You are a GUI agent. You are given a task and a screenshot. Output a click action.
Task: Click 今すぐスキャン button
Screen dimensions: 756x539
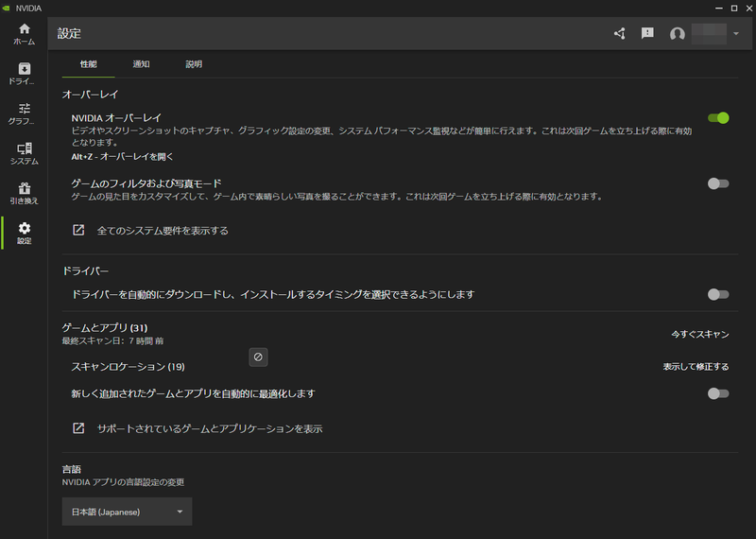pyautogui.click(x=700, y=334)
